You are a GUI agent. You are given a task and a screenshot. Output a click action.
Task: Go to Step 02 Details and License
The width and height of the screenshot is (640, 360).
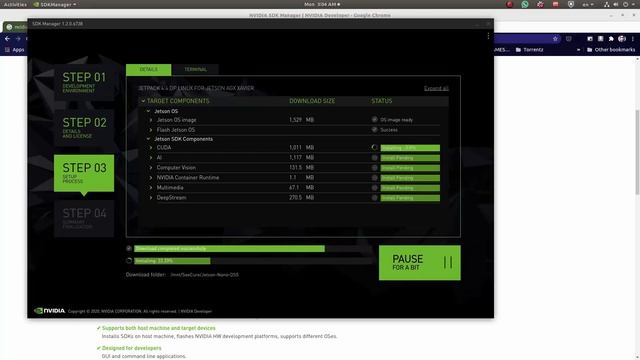click(x=84, y=127)
